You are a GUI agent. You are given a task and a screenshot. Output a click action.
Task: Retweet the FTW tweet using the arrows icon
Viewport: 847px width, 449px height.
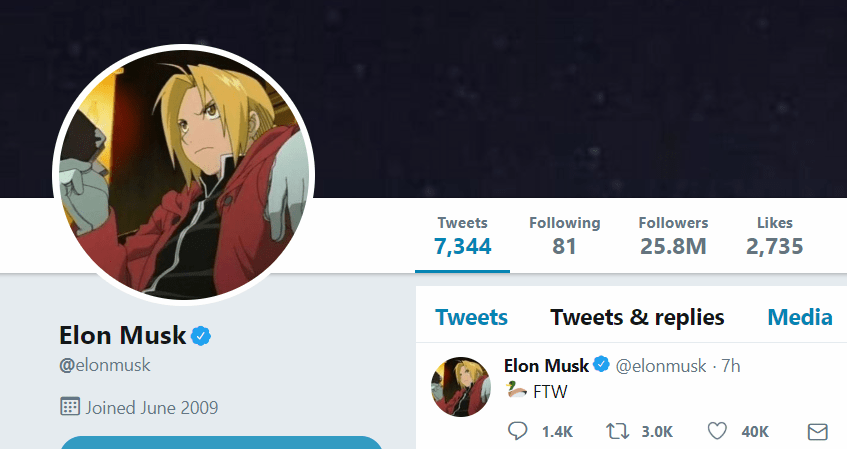point(617,431)
